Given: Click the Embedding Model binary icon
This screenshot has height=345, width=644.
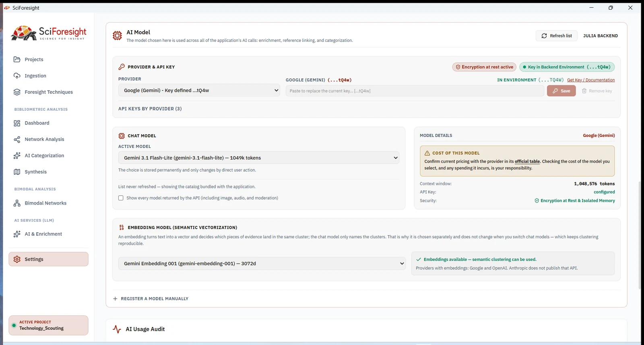Looking at the screenshot, I should [122, 227].
